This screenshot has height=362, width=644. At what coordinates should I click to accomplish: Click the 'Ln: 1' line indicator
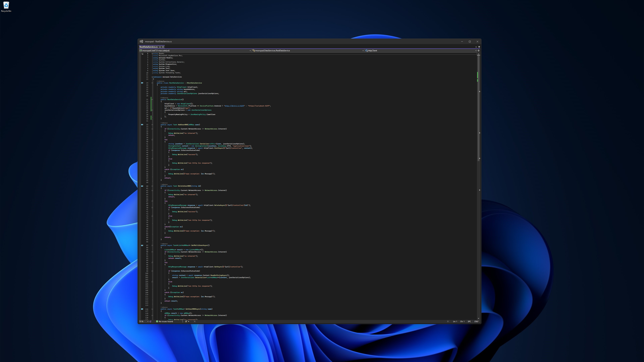(455, 322)
